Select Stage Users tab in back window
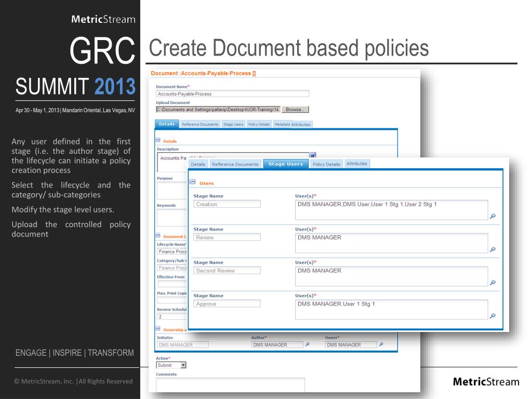This screenshot has height=399, width=532. coord(233,125)
